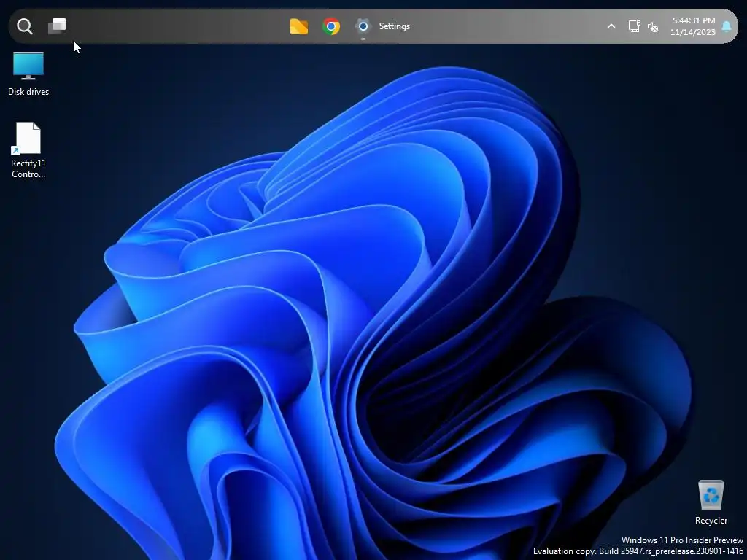Switch to the Settings gear taskbar icon
This screenshot has width=747, height=560.
[x=363, y=26]
